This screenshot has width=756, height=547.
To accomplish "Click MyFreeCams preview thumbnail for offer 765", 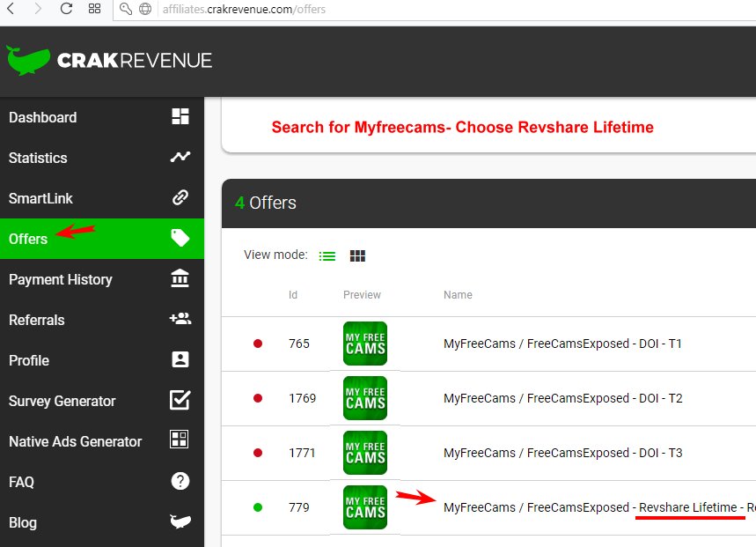I will [x=365, y=344].
